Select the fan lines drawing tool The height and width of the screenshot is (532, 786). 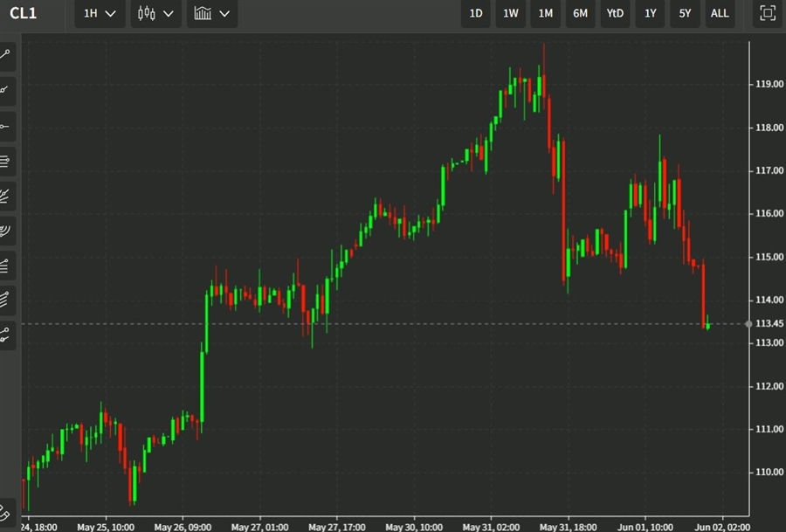click(x=6, y=196)
